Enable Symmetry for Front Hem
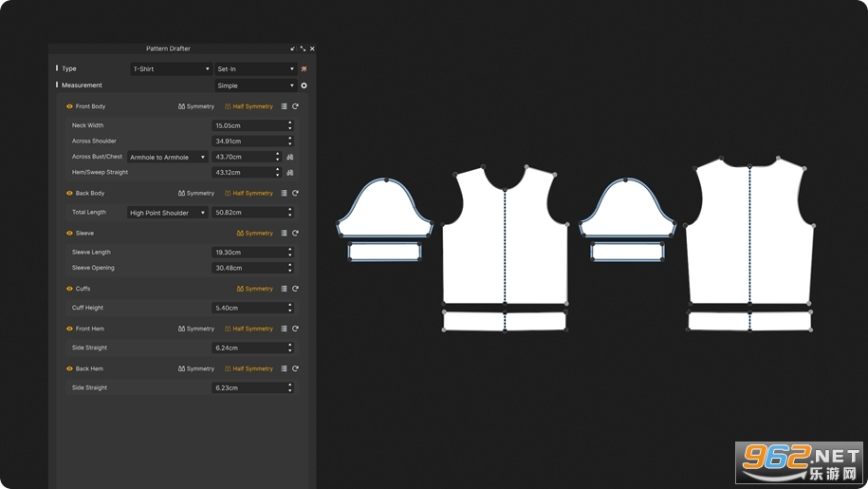 pyautogui.click(x=196, y=329)
